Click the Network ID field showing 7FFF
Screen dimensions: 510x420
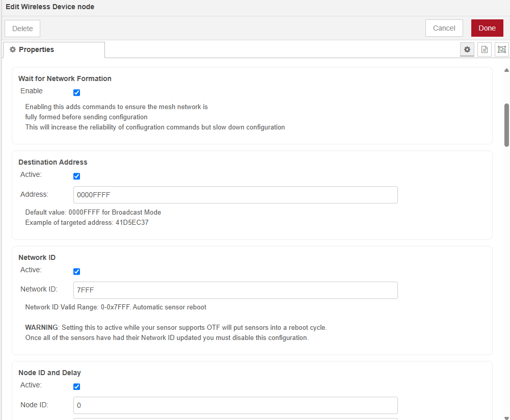(x=235, y=290)
